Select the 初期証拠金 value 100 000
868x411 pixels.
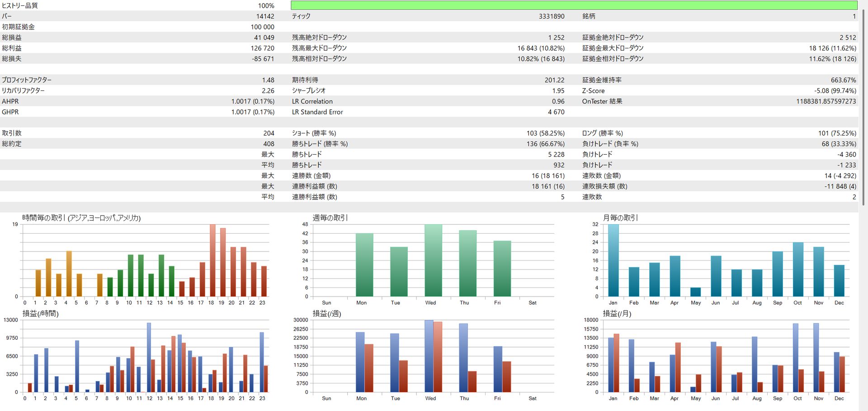[262, 27]
